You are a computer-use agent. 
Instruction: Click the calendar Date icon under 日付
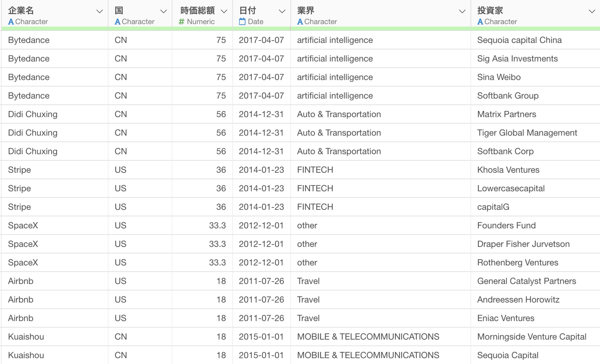click(242, 21)
